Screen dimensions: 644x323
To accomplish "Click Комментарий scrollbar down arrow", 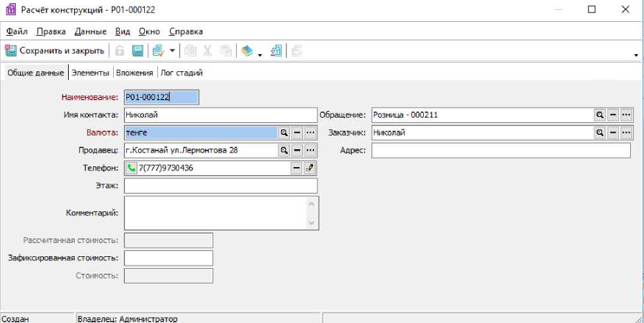I will (x=311, y=223).
